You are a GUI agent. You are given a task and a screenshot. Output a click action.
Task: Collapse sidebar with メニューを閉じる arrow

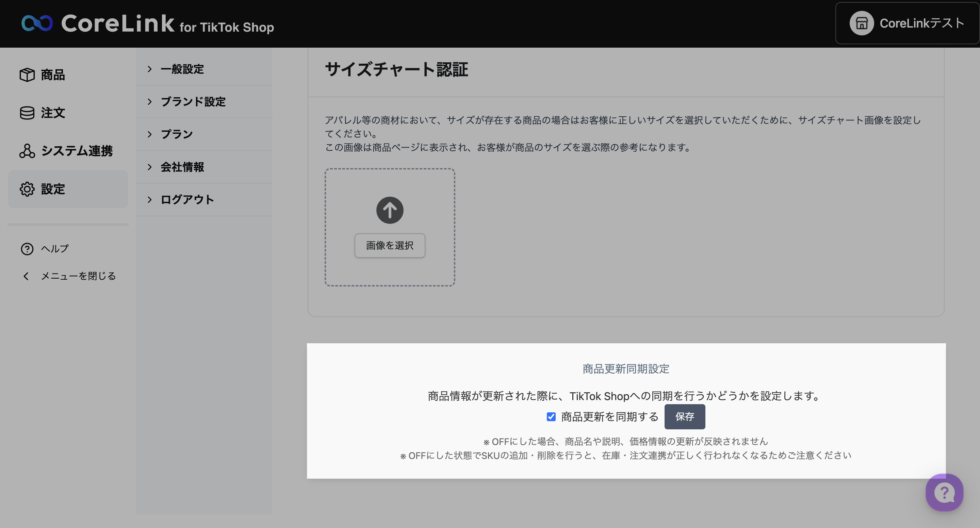26,276
